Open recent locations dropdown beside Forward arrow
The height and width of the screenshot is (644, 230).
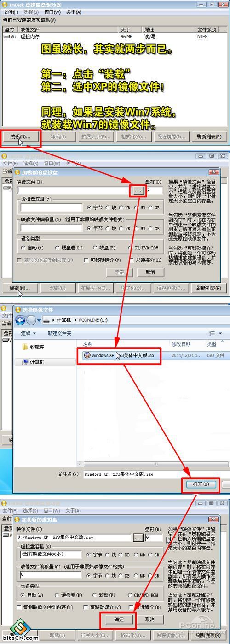coord(40,320)
